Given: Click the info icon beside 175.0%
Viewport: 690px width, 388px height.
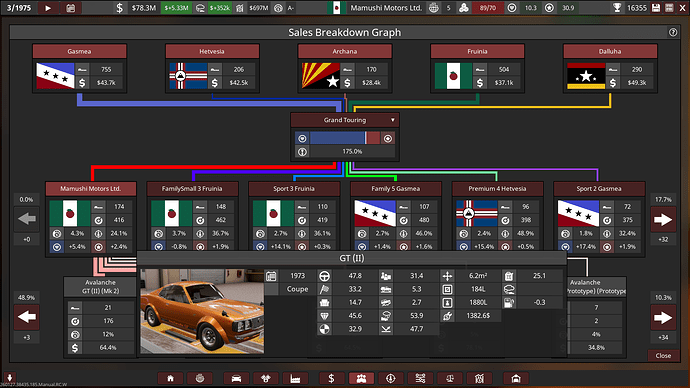Looking at the screenshot, I should coord(302,152).
